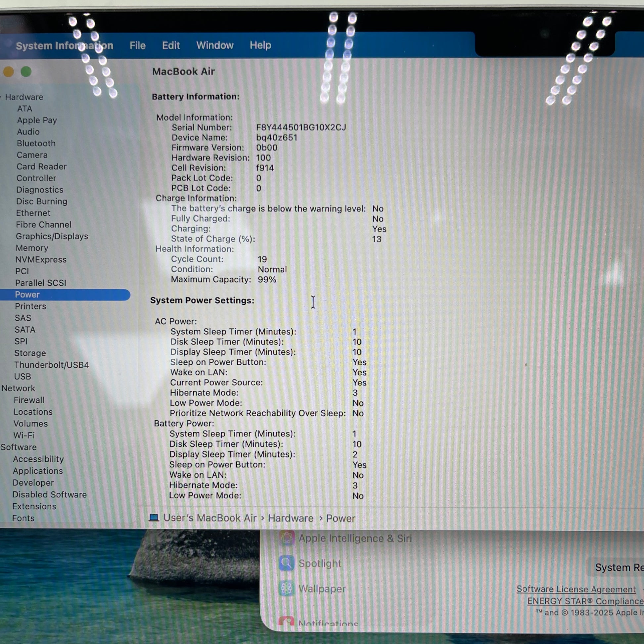Click the laptop icon in path bar
This screenshot has height=644, width=644.
coord(154,518)
